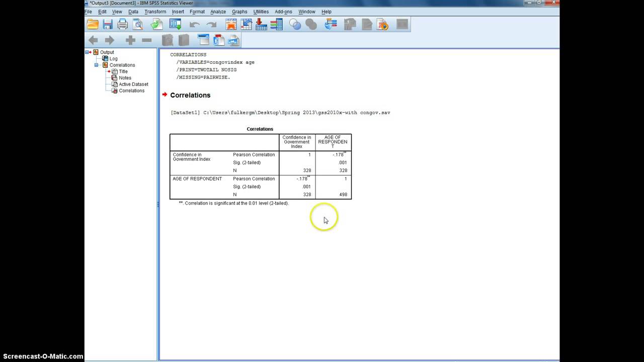Screen dimensions: 644x362
Task: Open the Graphs menu
Action: click(239, 12)
